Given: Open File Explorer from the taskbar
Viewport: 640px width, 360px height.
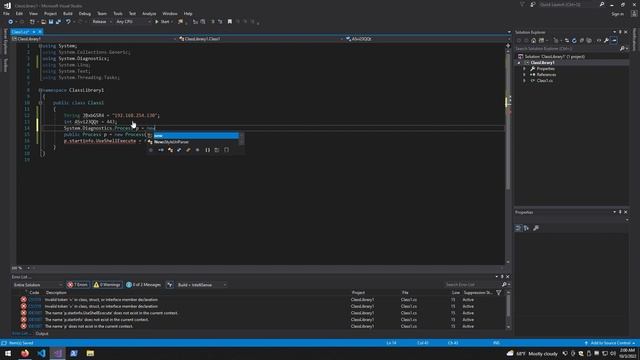Looking at the screenshot, I should pos(90,353).
